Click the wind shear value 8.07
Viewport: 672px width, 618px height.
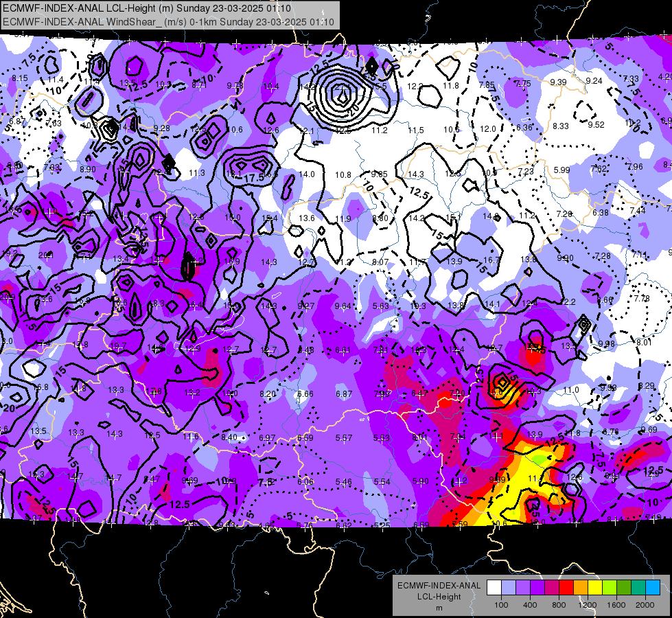(x=380, y=262)
